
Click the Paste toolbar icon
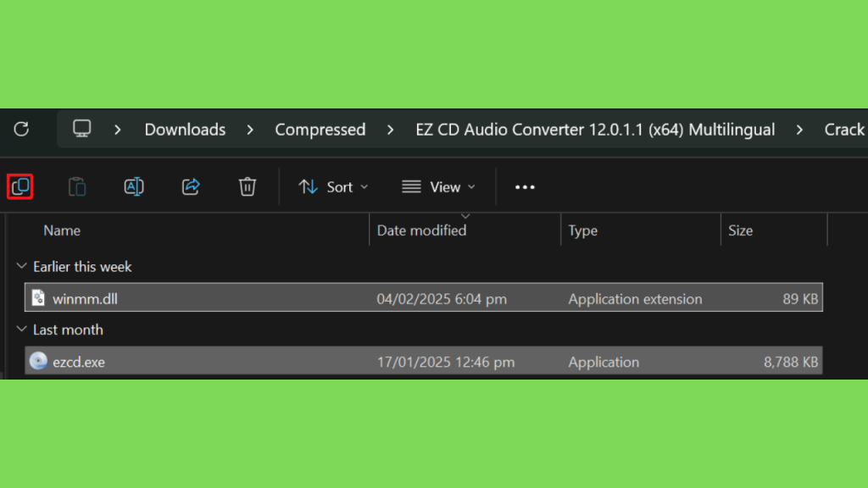point(77,186)
